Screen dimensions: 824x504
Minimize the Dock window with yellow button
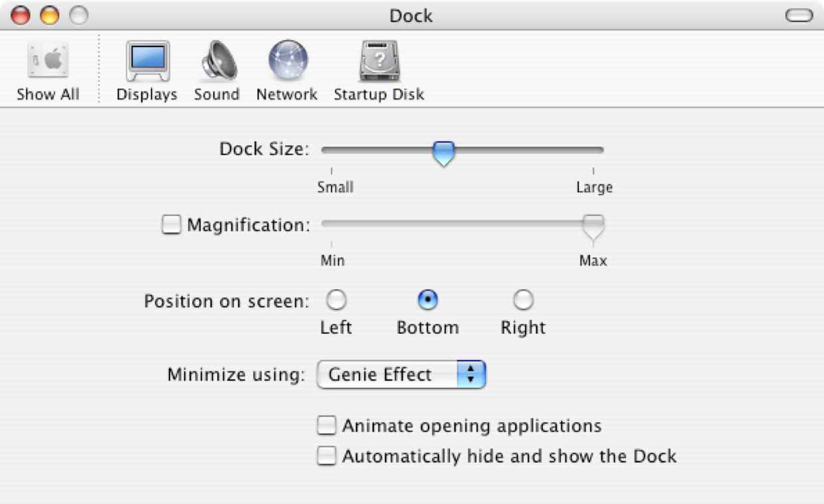pyautogui.click(x=50, y=15)
